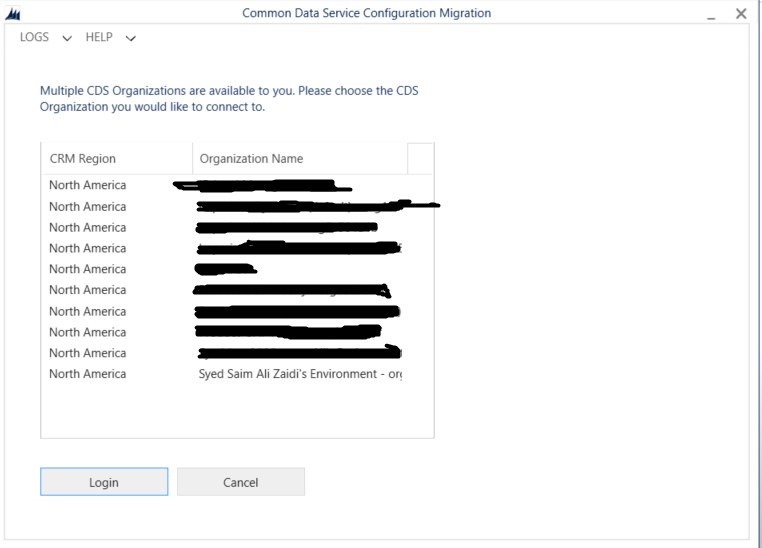Expand the chevron next to HELP

pos(131,38)
